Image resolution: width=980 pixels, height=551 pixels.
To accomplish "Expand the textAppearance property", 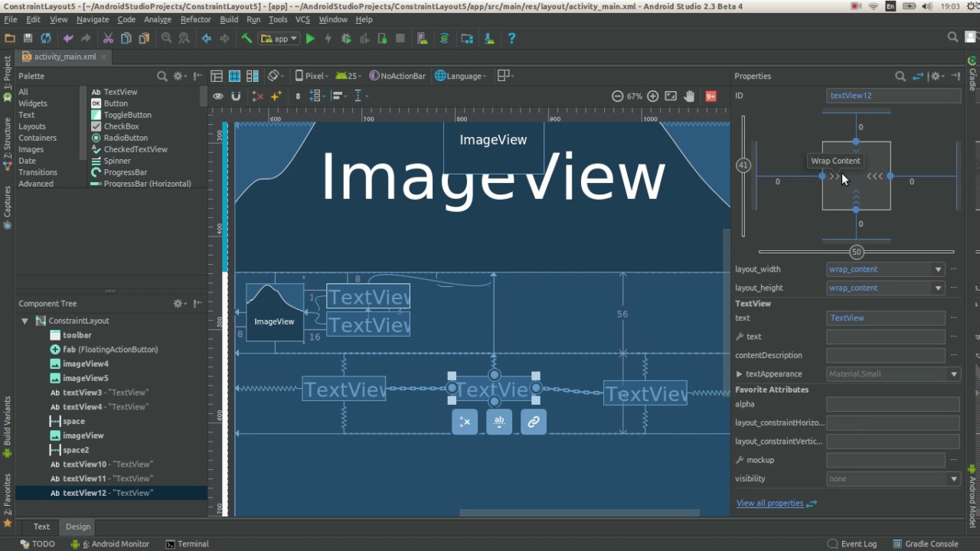I will click(739, 374).
